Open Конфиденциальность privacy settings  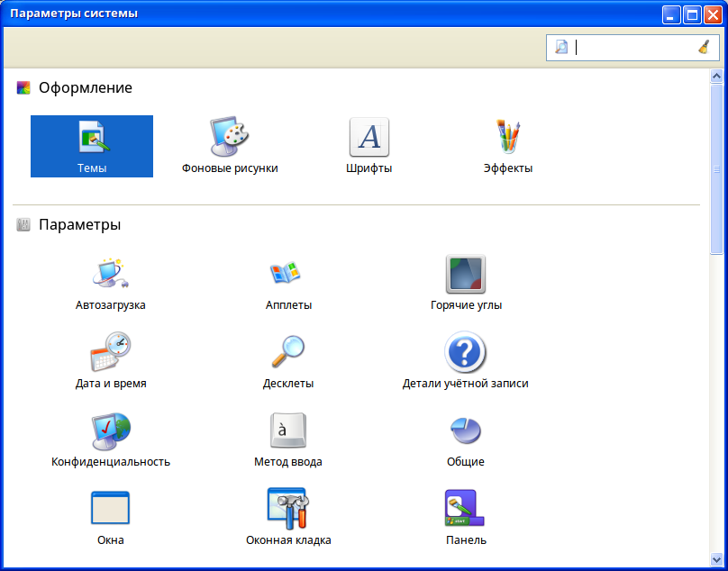coord(111,440)
